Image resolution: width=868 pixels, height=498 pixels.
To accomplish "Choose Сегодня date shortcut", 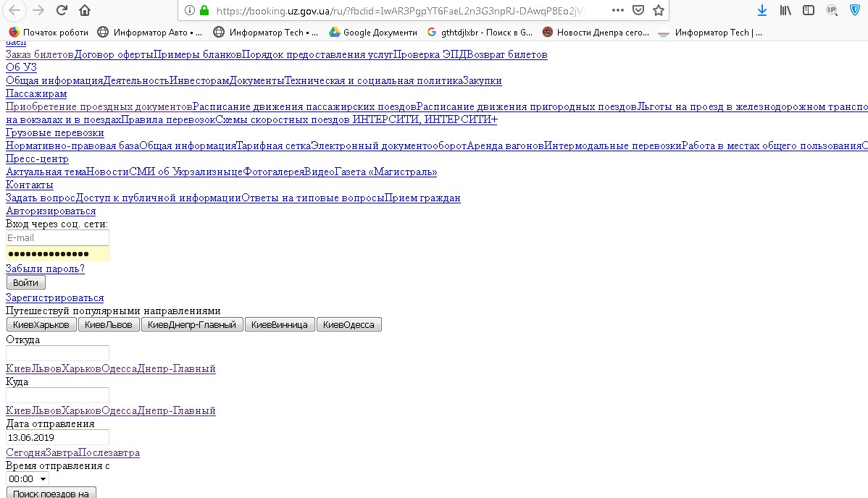I will (25, 453).
